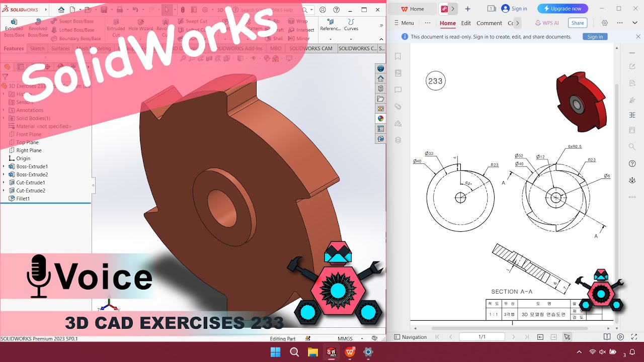Click the Share button in WPS
Image resolution: width=644 pixels, height=362 pixels.
(578, 23)
